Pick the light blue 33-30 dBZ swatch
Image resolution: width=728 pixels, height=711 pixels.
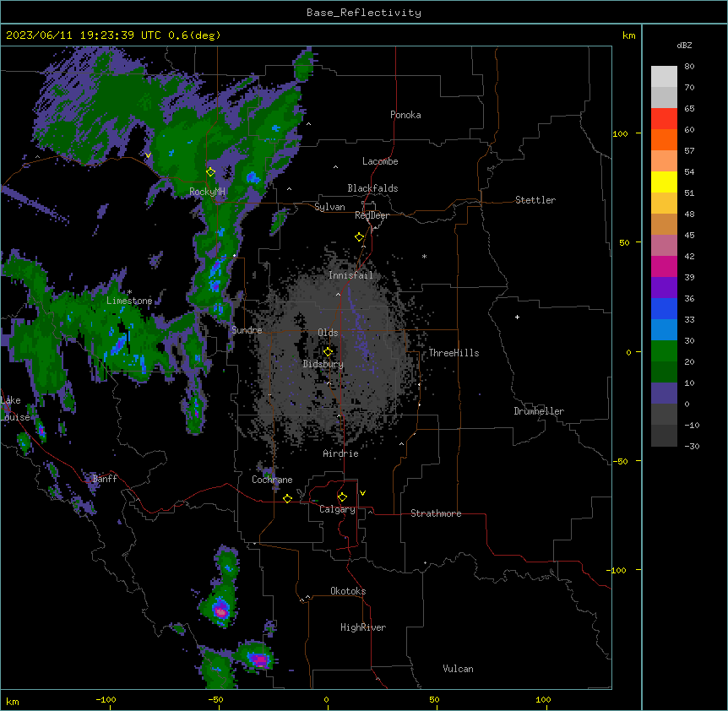click(664, 330)
